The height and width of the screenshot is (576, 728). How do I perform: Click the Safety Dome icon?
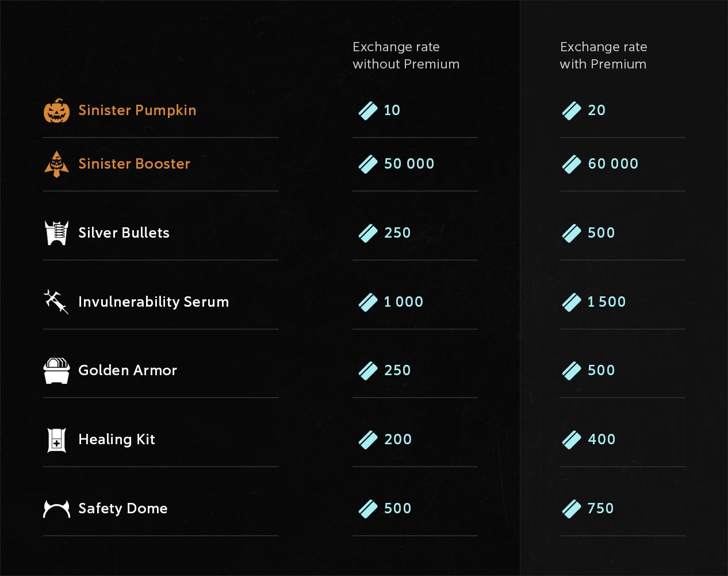56,509
